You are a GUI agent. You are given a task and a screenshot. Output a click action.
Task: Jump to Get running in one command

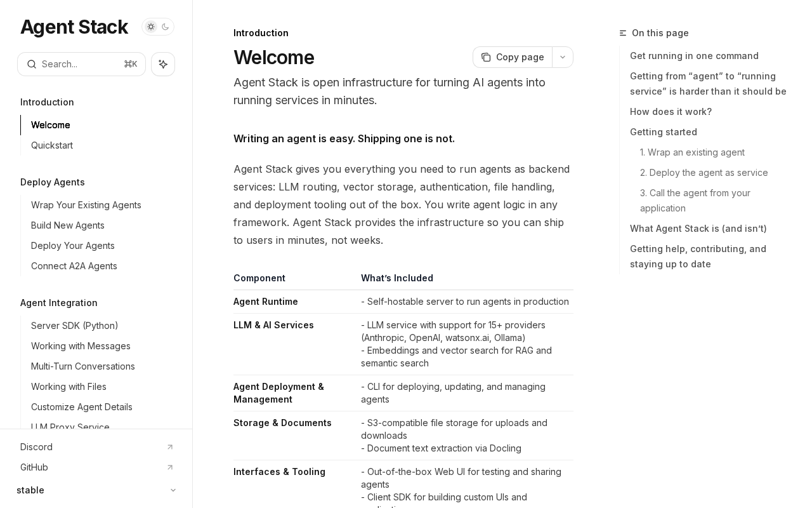[694, 56]
